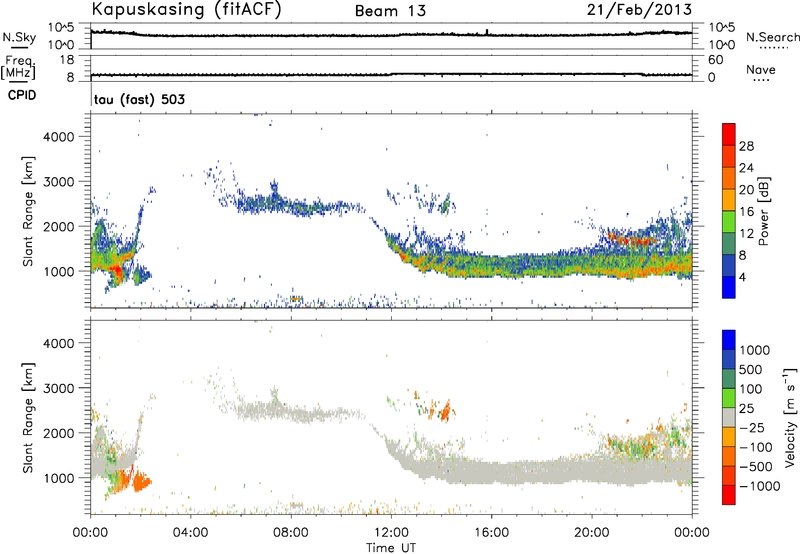
Task: Click the '16:00' time tick label
Action: [491, 533]
